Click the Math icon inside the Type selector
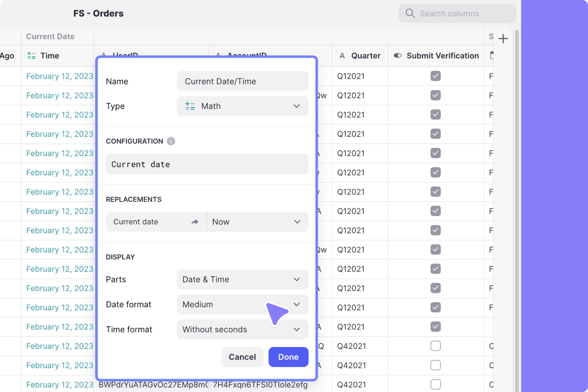The image size is (588, 392). [190, 106]
